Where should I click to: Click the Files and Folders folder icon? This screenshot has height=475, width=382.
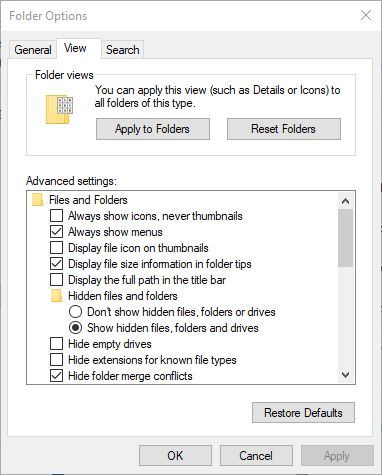point(38,200)
